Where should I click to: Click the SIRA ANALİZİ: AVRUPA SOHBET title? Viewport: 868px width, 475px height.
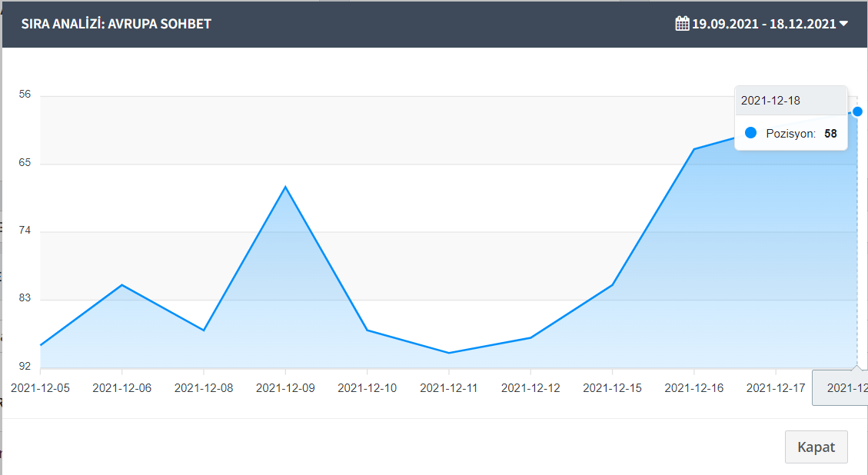116,24
